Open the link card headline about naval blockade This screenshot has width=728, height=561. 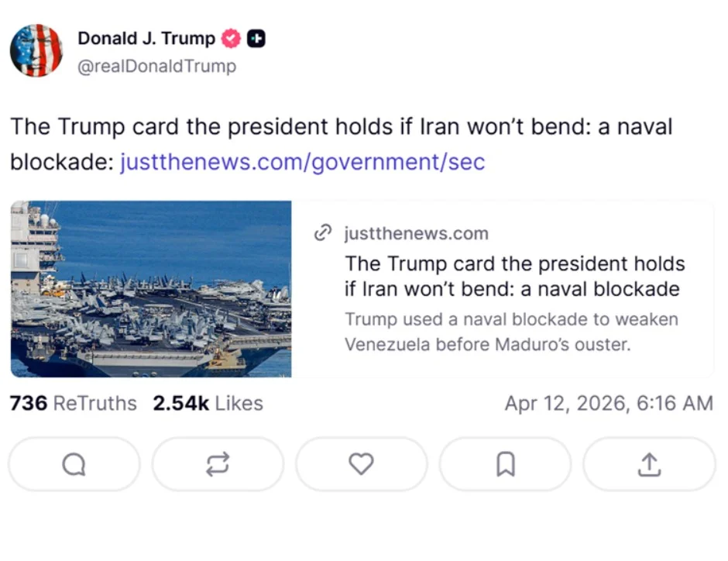pyautogui.click(x=514, y=276)
